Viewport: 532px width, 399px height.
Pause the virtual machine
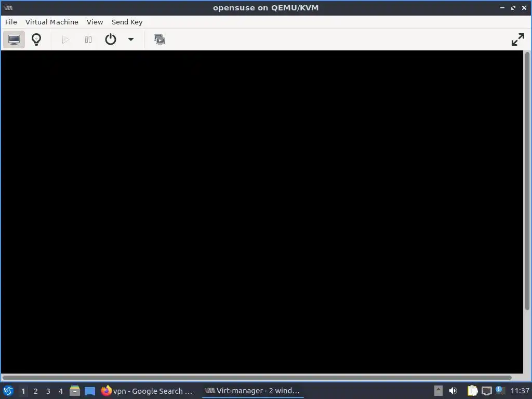coord(88,39)
